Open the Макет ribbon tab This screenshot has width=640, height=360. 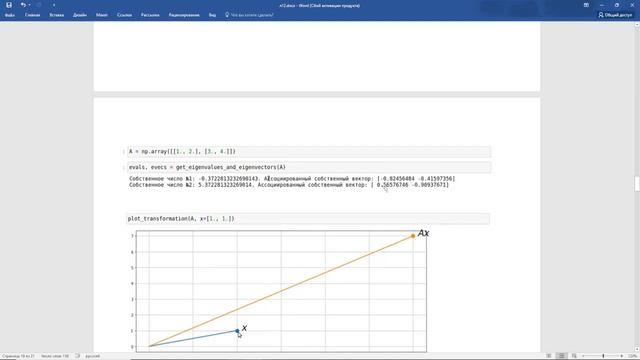(102, 15)
